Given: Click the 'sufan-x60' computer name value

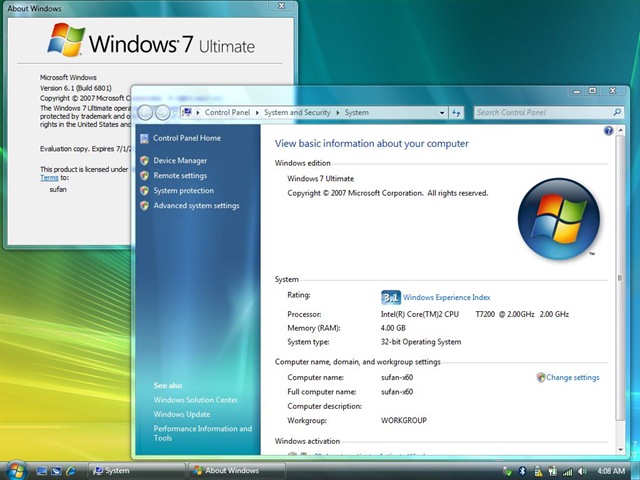Looking at the screenshot, I should tap(397, 378).
